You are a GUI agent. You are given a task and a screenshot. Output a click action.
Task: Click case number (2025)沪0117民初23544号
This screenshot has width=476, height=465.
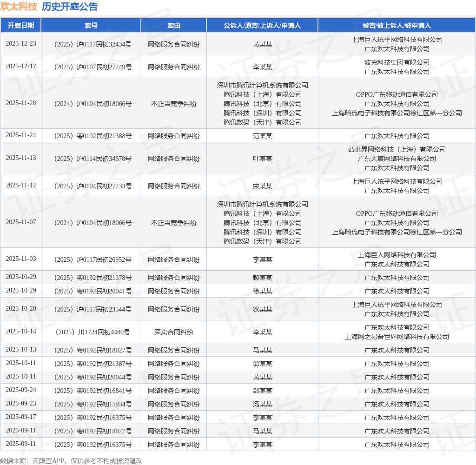pyautogui.click(x=93, y=310)
